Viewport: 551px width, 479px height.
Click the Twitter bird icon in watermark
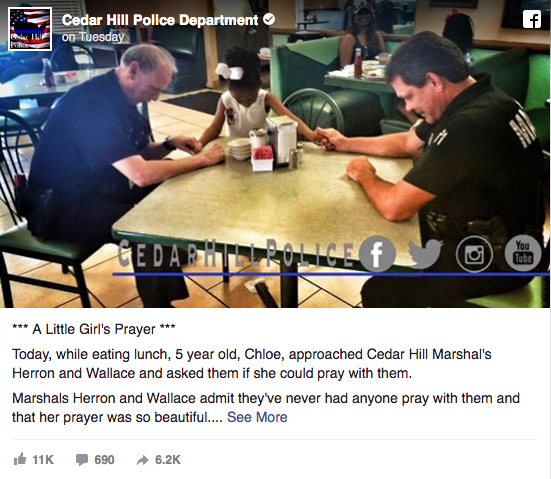tap(426, 253)
